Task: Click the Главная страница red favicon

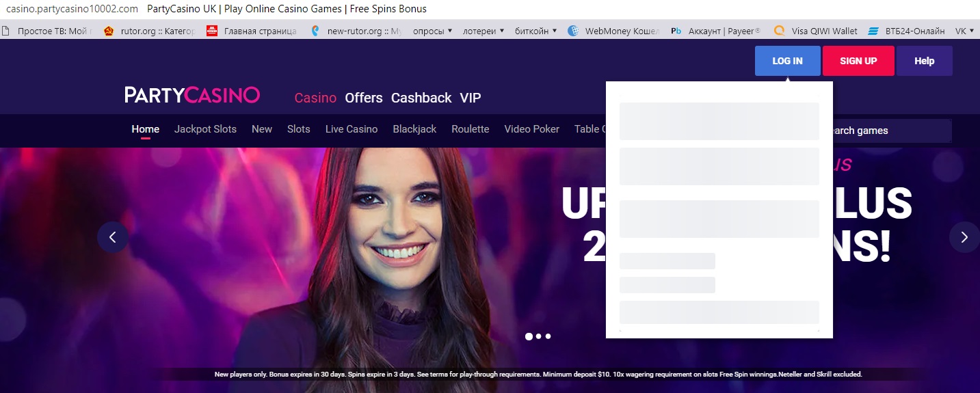Action: [211, 31]
